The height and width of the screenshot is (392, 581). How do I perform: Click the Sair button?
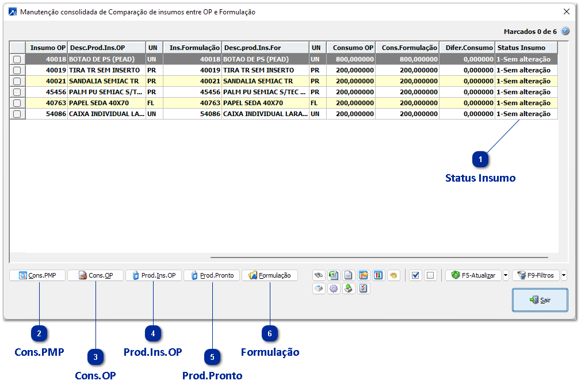pos(540,300)
